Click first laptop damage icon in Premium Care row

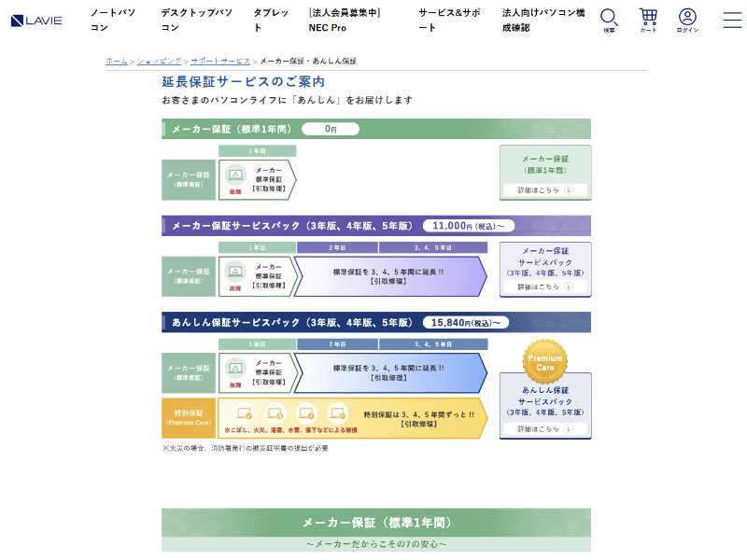(x=245, y=413)
